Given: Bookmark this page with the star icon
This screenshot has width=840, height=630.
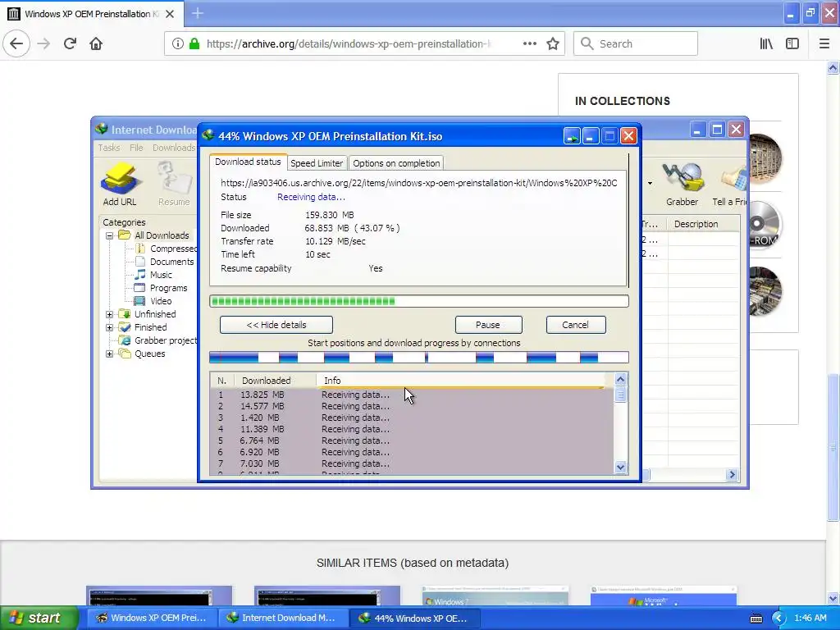Looking at the screenshot, I should pyautogui.click(x=553, y=43).
